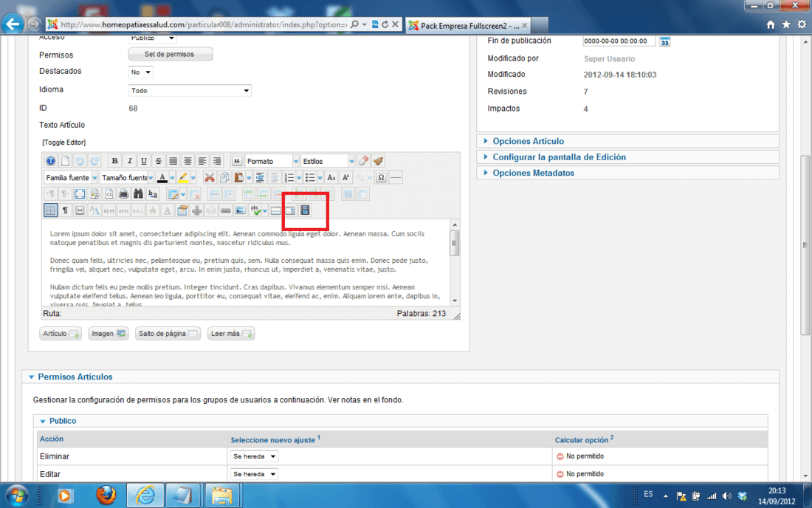
Task: Insert an anchor
Action: click(197, 210)
